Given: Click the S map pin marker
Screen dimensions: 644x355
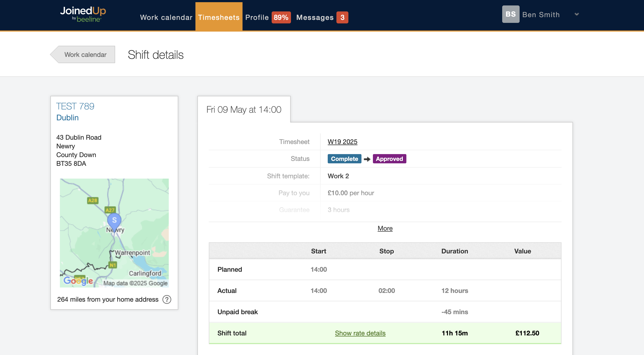Looking at the screenshot, I should [x=114, y=221].
